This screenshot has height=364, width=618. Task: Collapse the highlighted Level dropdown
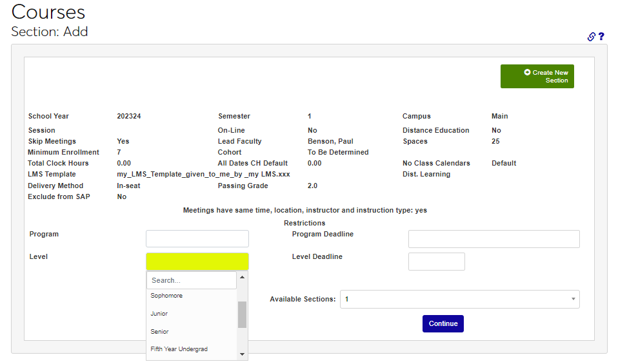[x=197, y=261]
